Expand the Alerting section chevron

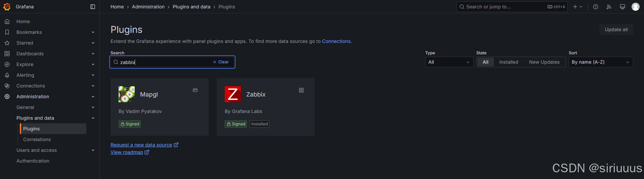[x=93, y=75]
